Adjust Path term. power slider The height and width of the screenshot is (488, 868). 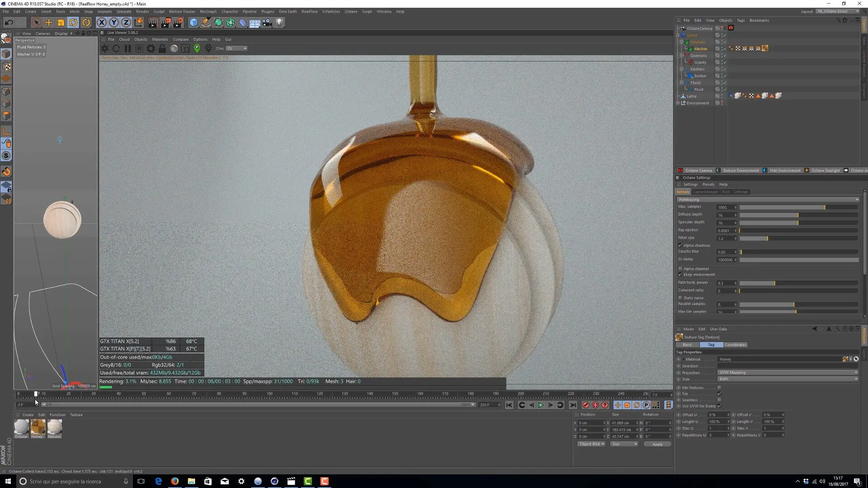(x=799, y=283)
